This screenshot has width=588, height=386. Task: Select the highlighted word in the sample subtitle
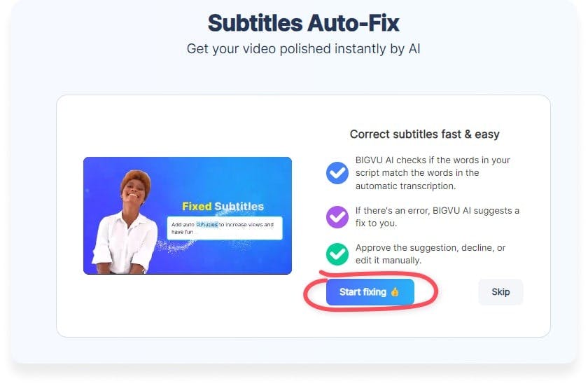coord(206,224)
